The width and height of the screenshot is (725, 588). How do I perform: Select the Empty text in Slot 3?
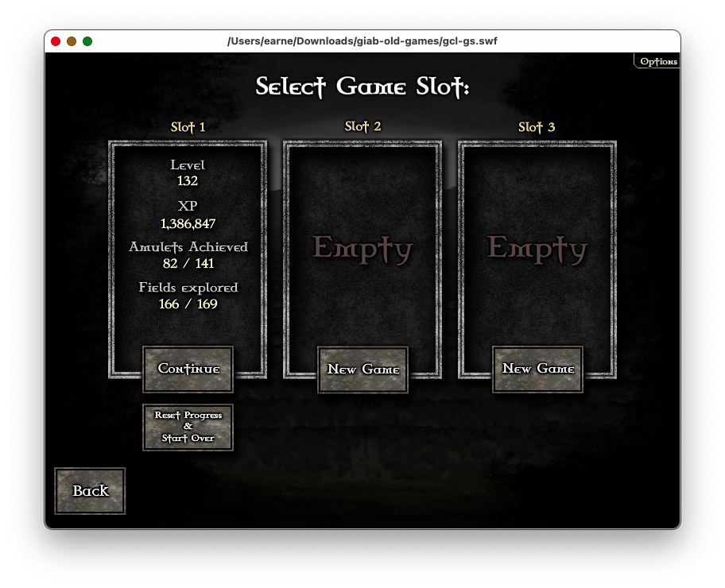pos(537,249)
